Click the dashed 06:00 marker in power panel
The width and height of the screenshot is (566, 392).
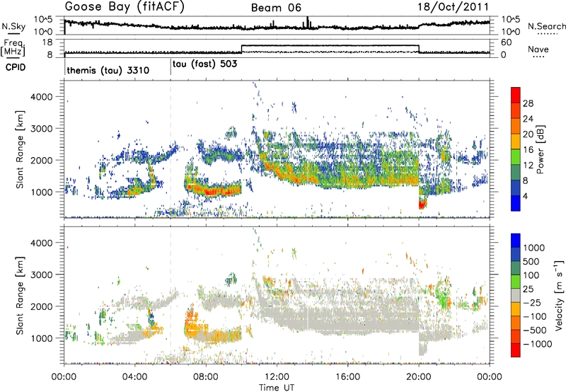point(171,149)
